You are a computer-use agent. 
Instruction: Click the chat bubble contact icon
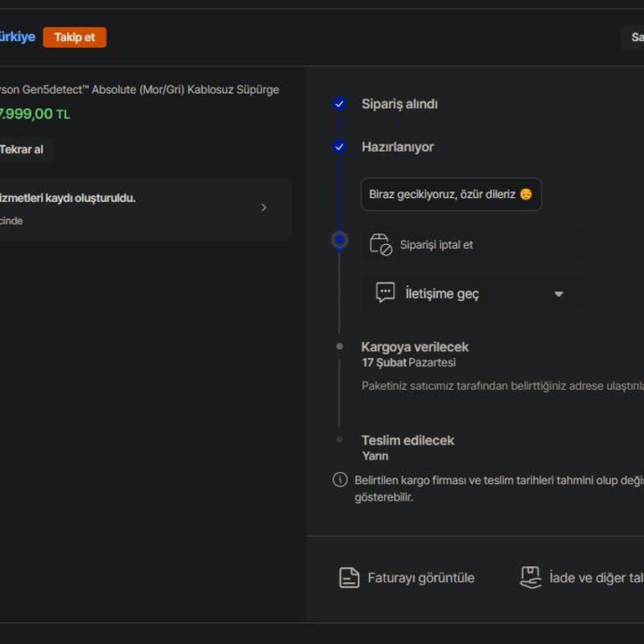(x=385, y=293)
